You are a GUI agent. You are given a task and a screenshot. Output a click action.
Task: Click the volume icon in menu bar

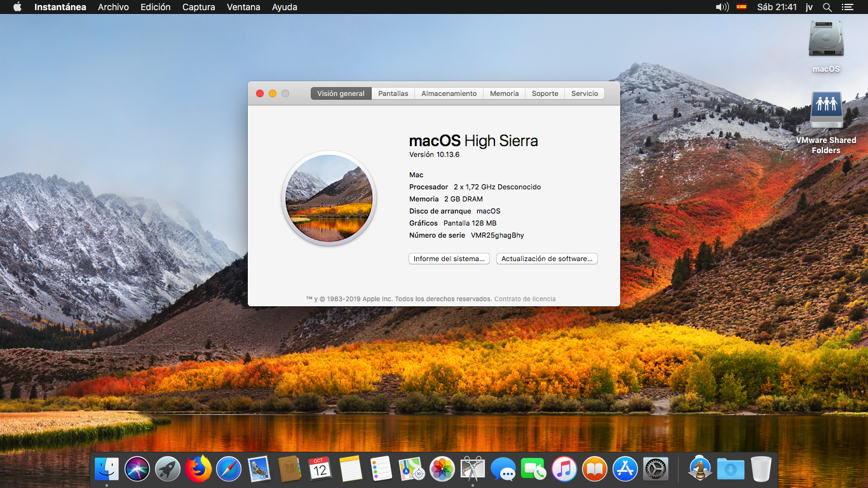click(722, 7)
